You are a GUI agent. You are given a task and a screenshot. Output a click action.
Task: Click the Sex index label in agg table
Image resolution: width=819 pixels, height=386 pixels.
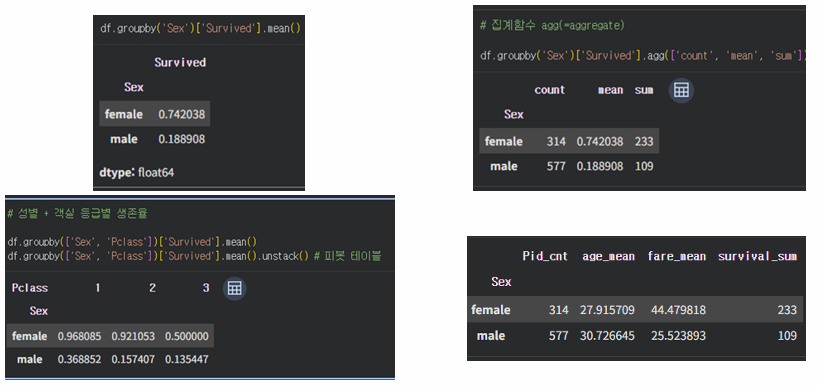click(x=513, y=114)
